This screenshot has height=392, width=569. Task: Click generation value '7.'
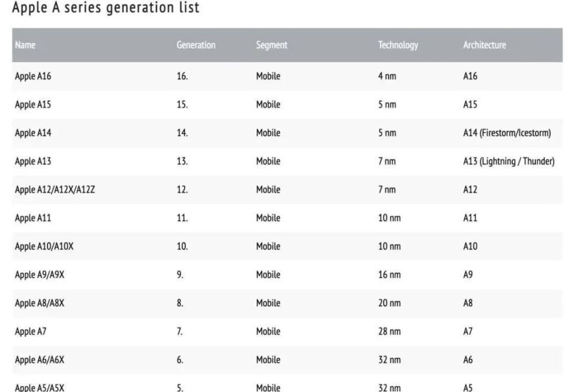pos(180,332)
